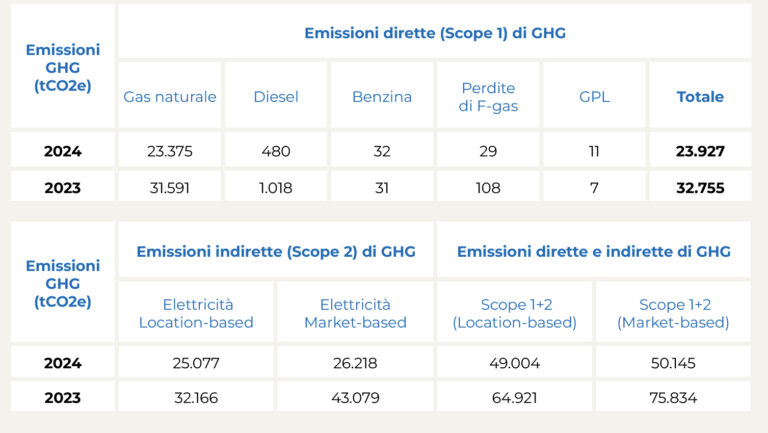Image resolution: width=768 pixels, height=433 pixels.
Task: Select the Elettricità Location-based header
Action: (196, 313)
